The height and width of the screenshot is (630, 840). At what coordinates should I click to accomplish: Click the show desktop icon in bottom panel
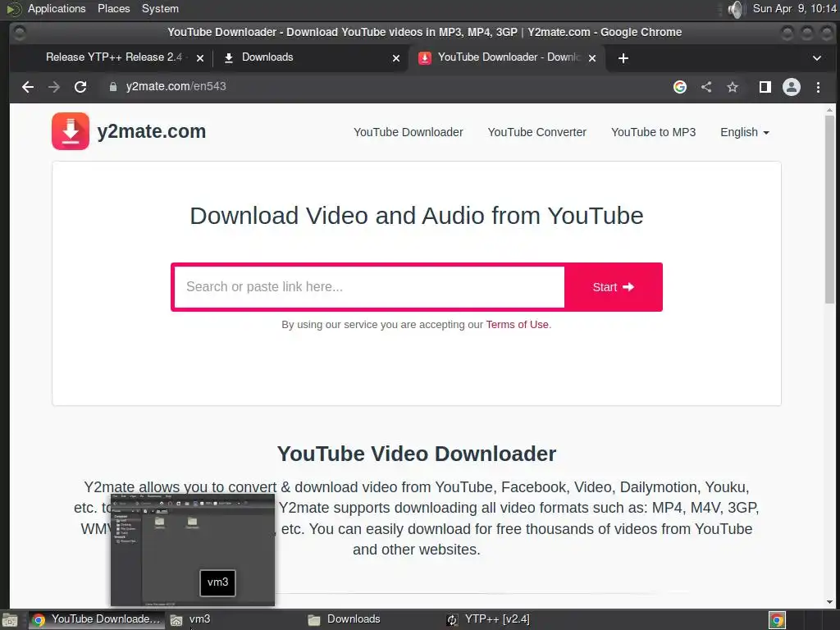coord(10,620)
